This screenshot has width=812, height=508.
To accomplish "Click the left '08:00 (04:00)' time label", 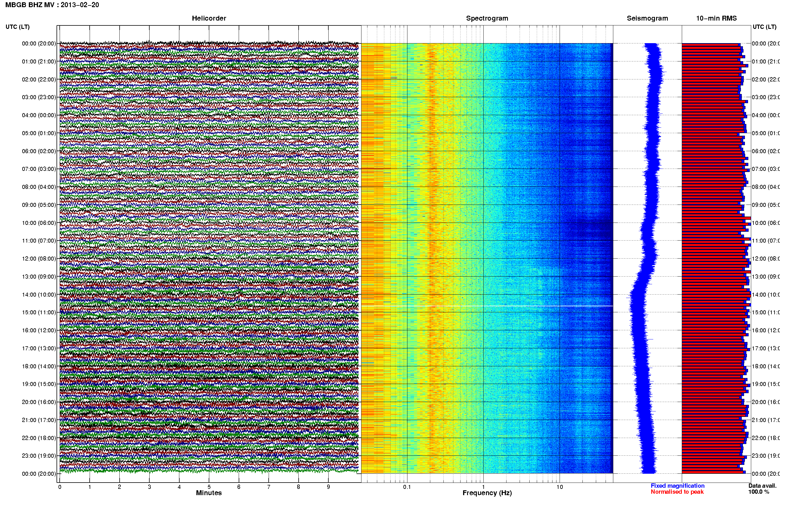I will point(39,187).
